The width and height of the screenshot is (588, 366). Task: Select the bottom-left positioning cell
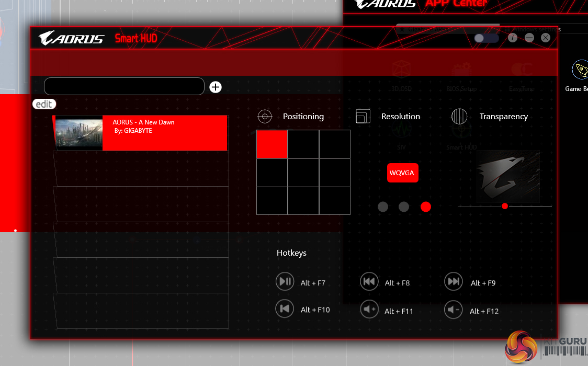click(x=272, y=201)
